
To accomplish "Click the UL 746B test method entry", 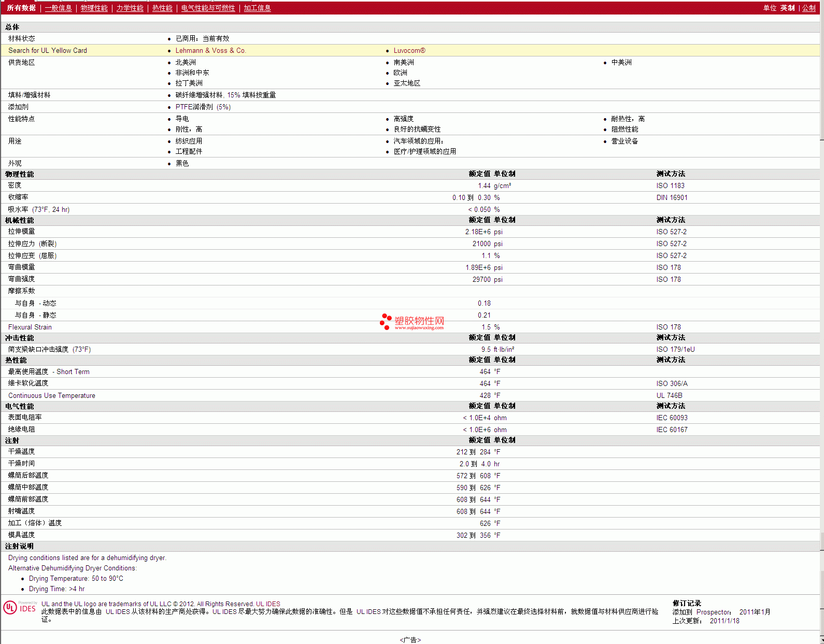I will pyautogui.click(x=669, y=396).
